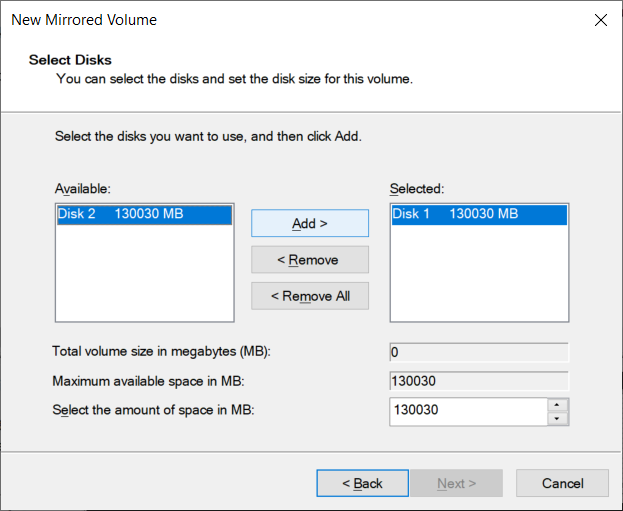This screenshot has height=511, width=623.
Task: Select Disk 1 in the Selected list
Action: [479, 214]
